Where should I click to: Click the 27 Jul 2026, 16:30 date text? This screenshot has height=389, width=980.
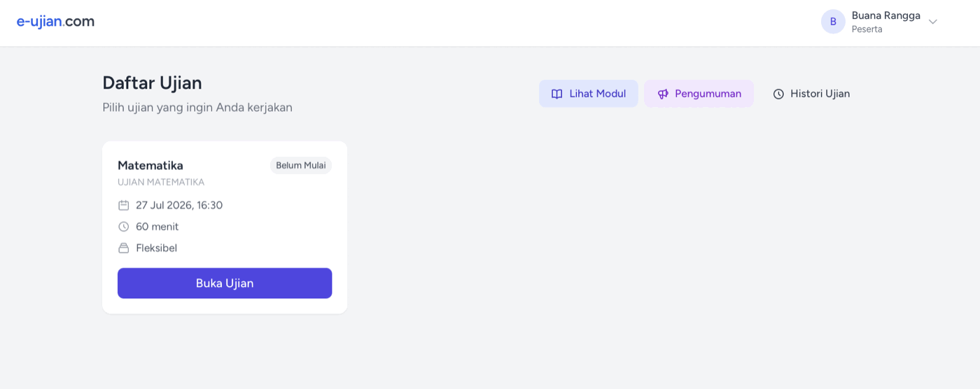click(x=179, y=205)
